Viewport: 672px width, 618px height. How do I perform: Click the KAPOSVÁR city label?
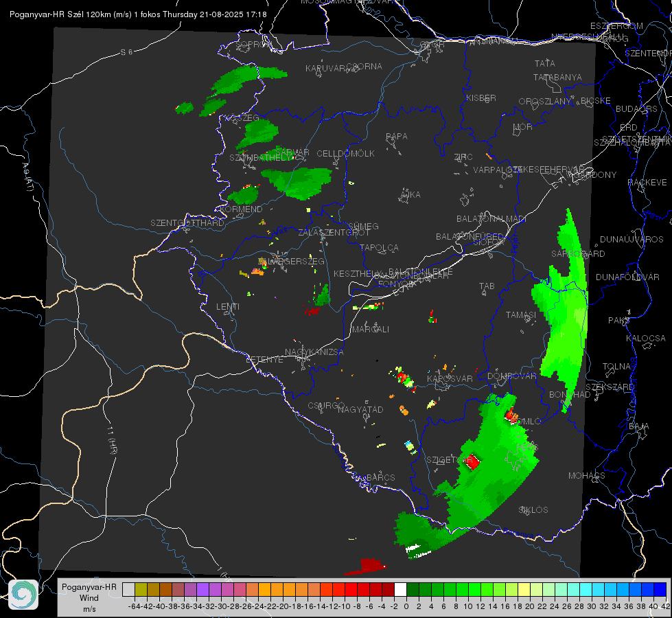(x=450, y=378)
